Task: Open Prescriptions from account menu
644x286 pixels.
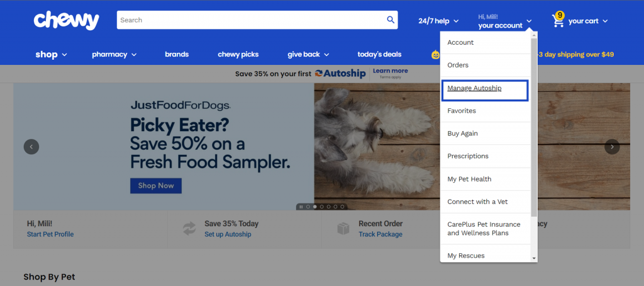Action: pyautogui.click(x=486, y=156)
